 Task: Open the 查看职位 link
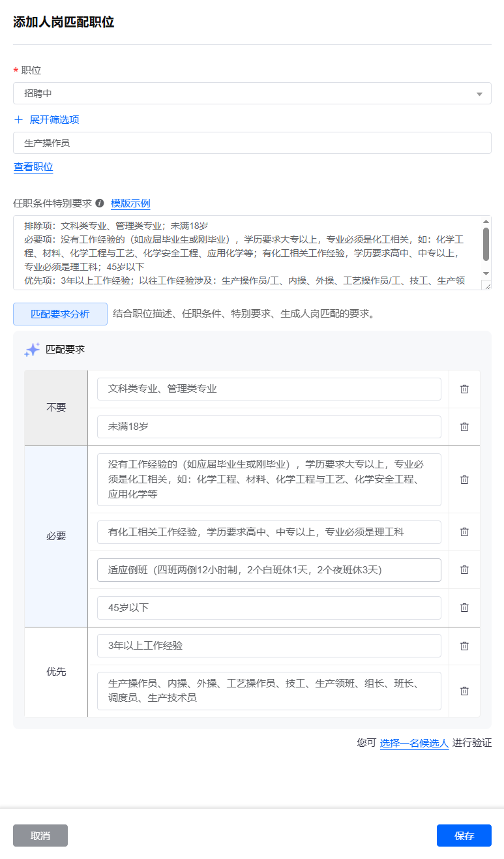point(33,167)
